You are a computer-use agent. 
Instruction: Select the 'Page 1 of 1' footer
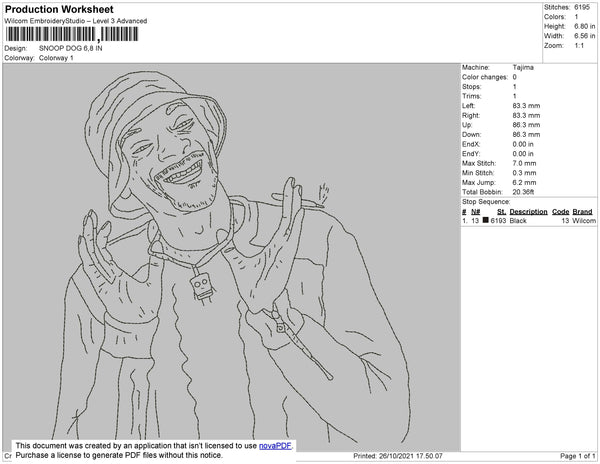(x=577, y=456)
